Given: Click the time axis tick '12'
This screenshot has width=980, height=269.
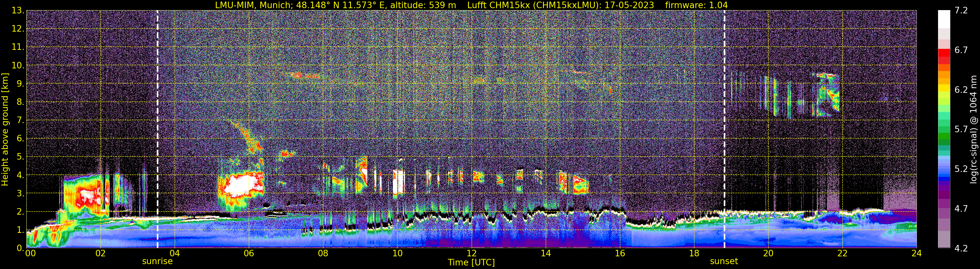Looking at the screenshot, I should (471, 253).
